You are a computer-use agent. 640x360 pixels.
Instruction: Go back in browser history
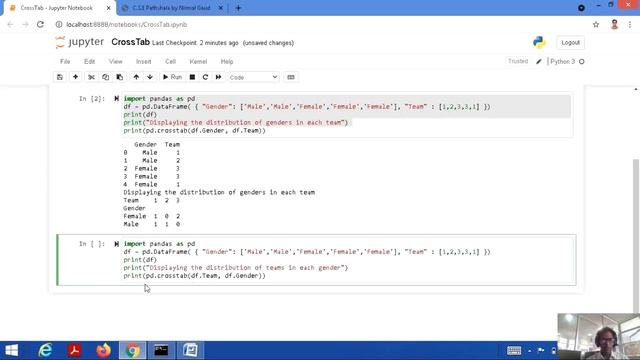click(x=10, y=24)
